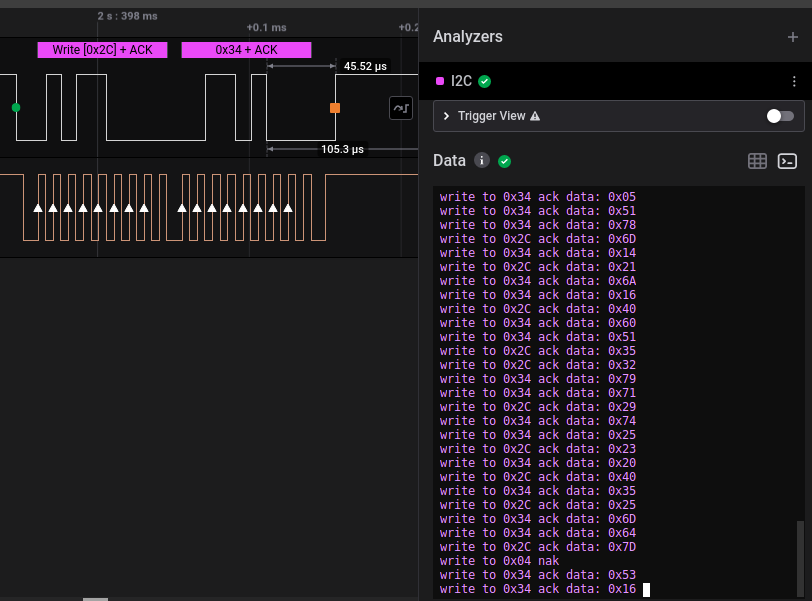Select the green start condition marker
This screenshot has width=812, height=601.
[16, 108]
